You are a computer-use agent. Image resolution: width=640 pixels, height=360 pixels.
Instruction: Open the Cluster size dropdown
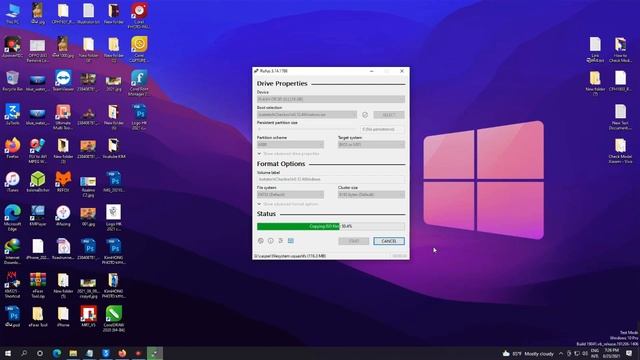pyautogui.click(x=371, y=194)
